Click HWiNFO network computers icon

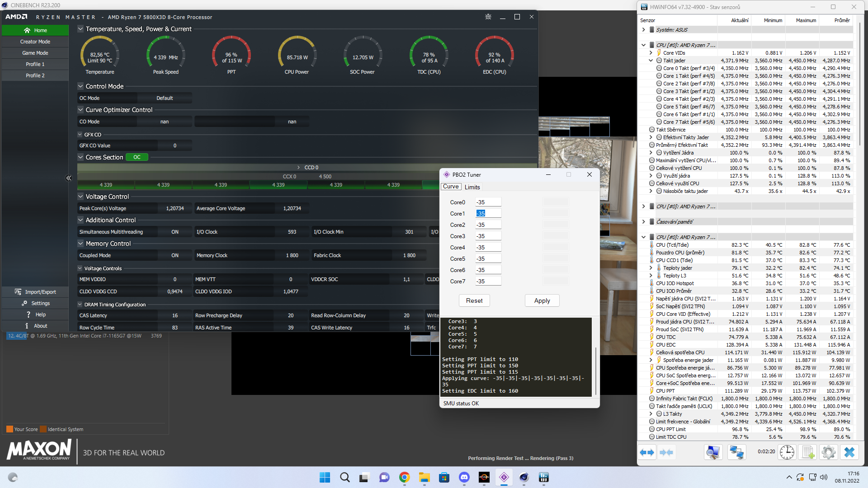pos(736,452)
